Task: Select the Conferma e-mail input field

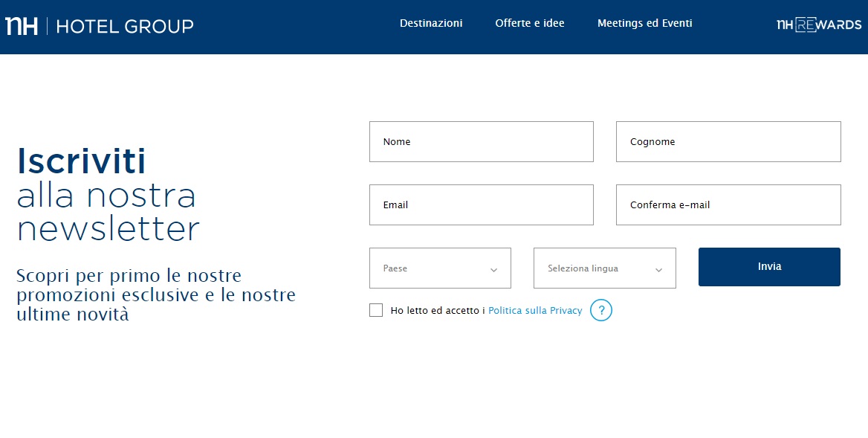Action: (x=728, y=205)
